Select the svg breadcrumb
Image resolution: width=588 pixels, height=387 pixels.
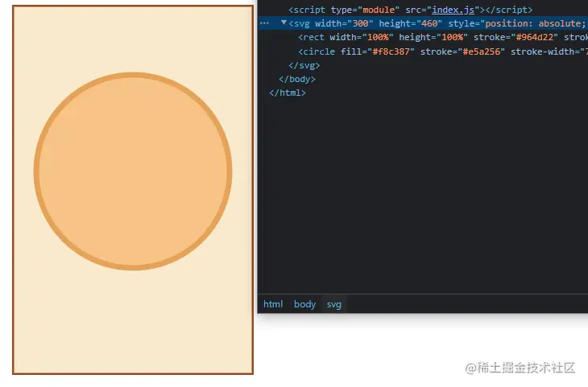point(333,304)
